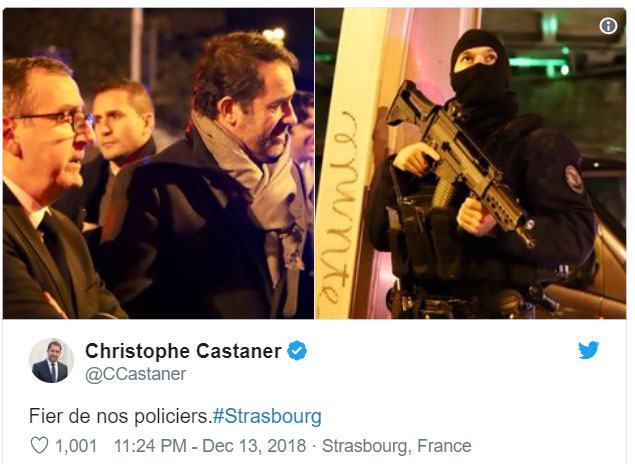
Task: Click the blue verified badge
Action: [x=297, y=351]
